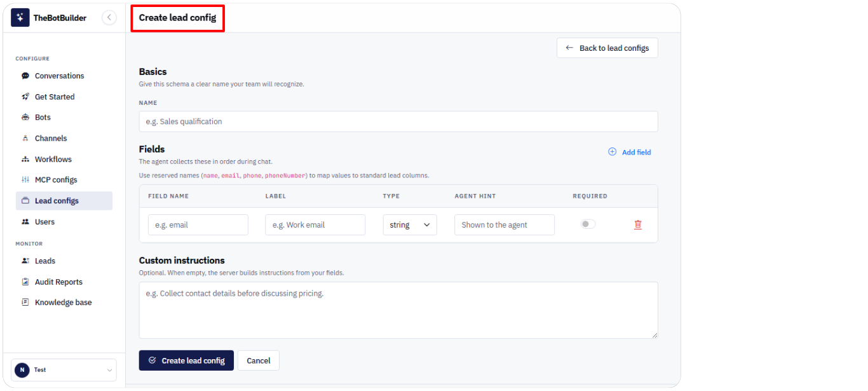Click the Users people icon

pyautogui.click(x=25, y=222)
